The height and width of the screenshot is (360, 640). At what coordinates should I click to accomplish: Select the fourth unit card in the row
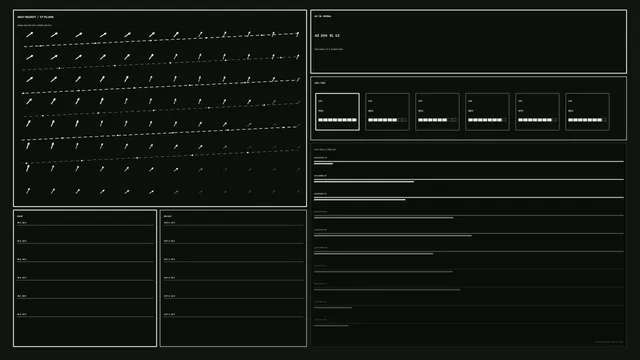[x=487, y=112]
